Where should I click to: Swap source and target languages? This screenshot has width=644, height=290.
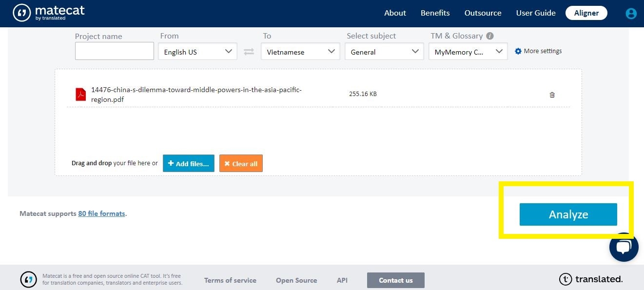tap(249, 52)
